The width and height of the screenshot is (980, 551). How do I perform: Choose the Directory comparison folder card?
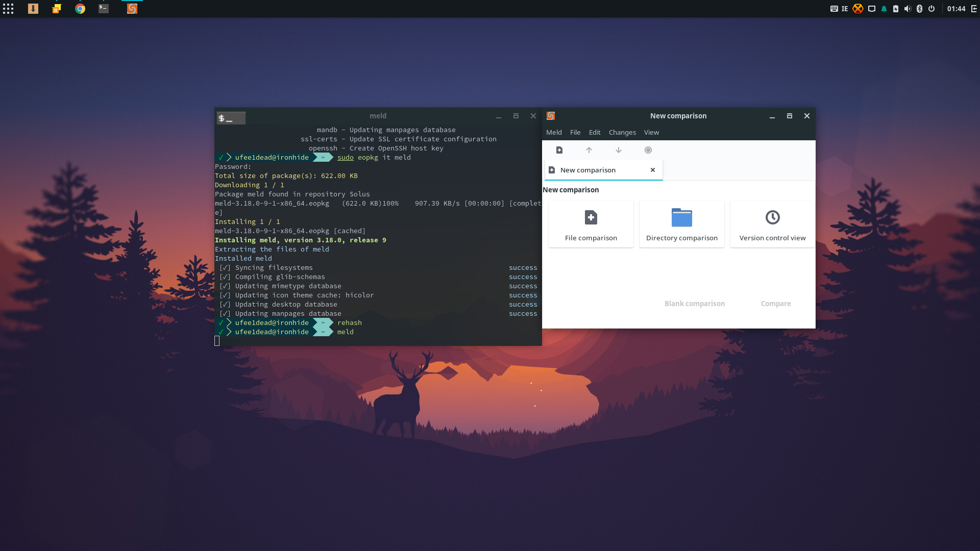(x=682, y=224)
